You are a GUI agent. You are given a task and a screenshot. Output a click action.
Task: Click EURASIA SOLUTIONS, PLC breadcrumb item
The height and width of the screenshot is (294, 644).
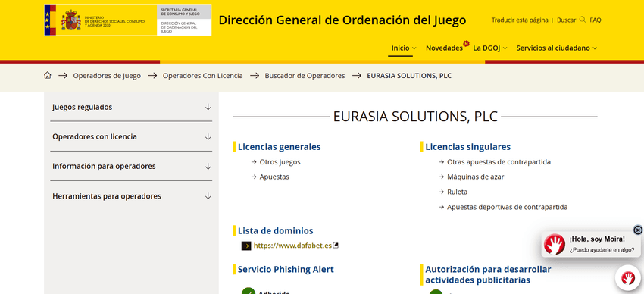(x=409, y=76)
